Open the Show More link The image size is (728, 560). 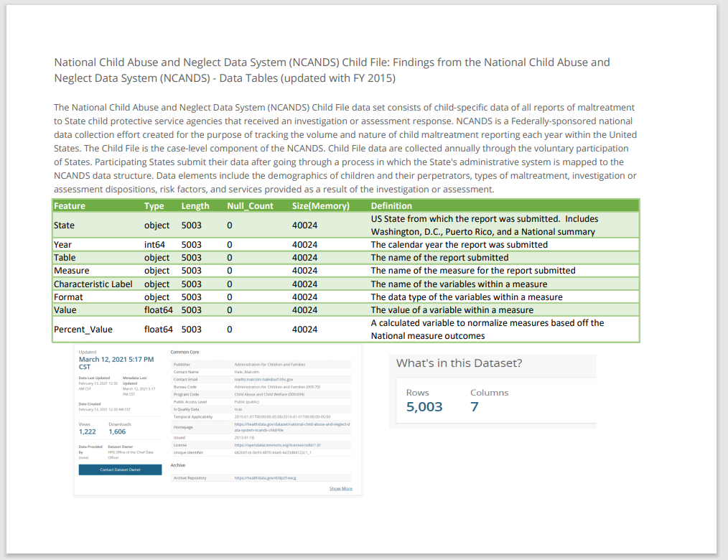click(341, 488)
